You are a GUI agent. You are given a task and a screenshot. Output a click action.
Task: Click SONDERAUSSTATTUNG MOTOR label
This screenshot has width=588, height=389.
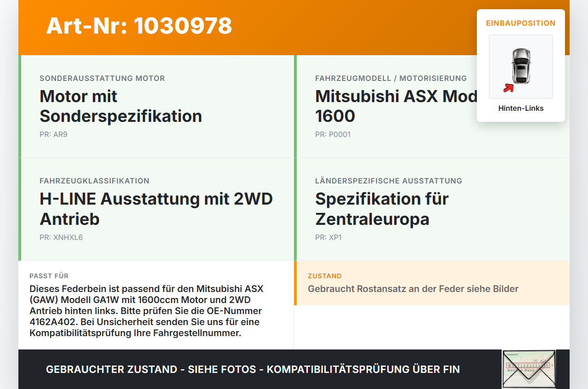coord(102,79)
